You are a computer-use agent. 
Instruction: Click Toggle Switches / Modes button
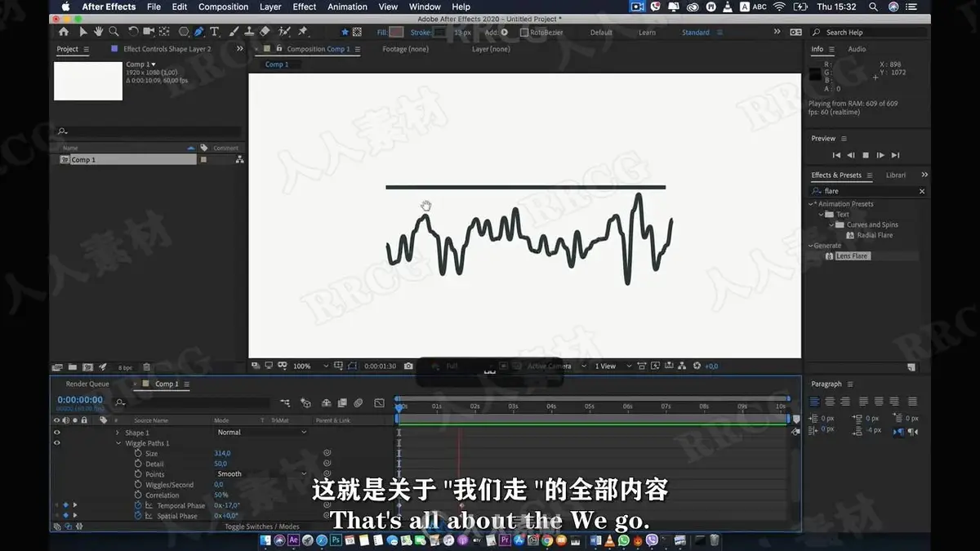(x=262, y=527)
